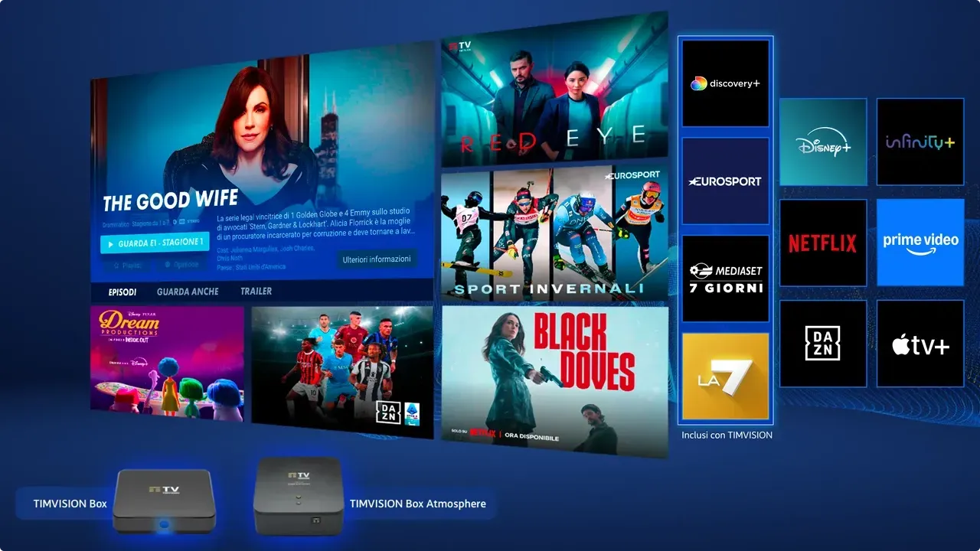Click Ulteriori informazioni button
Screen dimensions: 980x551
pyautogui.click(x=377, y=259)
